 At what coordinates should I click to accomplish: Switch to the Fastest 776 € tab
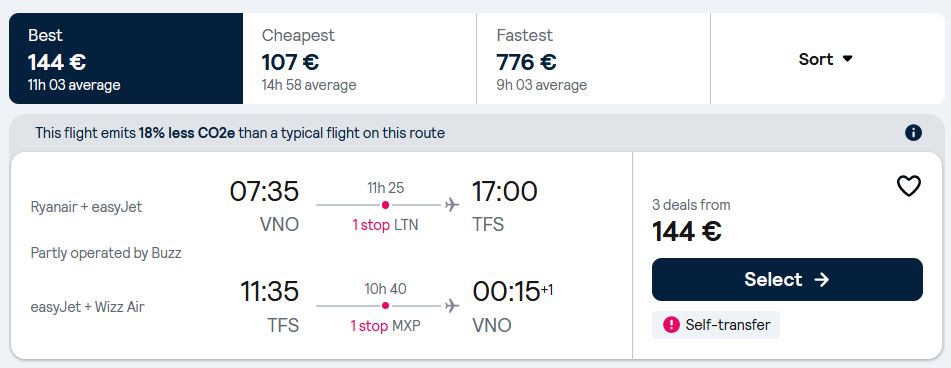(593, 59)
